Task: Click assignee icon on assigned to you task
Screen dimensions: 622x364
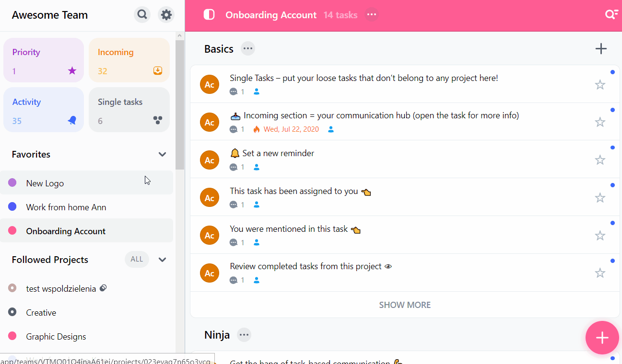Action: click(x=257, y=205)
